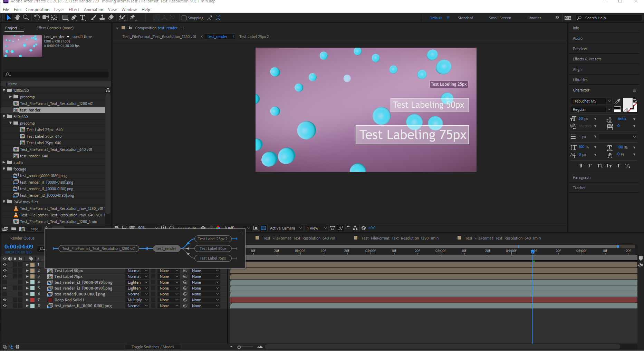Open the File menu
Image resolution: width=644 pixels, height=351 pixels.
pyautogui.click(x=6, y=10)
